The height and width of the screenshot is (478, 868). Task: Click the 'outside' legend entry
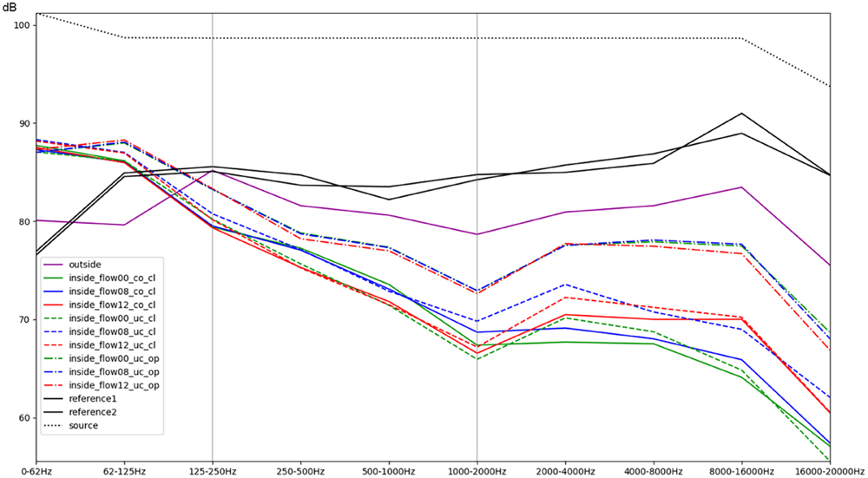pos(84,264)
